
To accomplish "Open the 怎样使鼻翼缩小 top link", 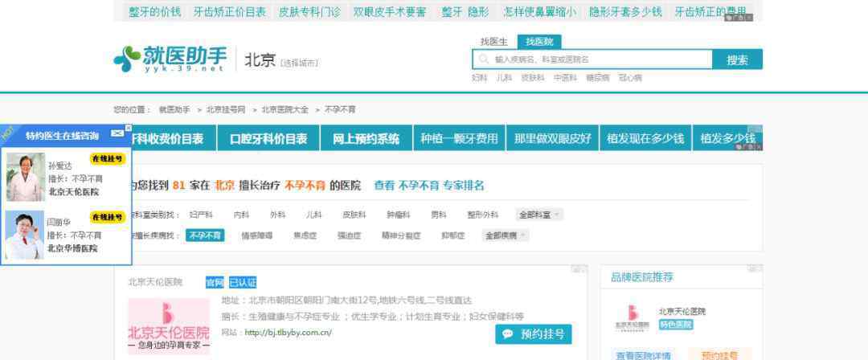I will (540, 11).
